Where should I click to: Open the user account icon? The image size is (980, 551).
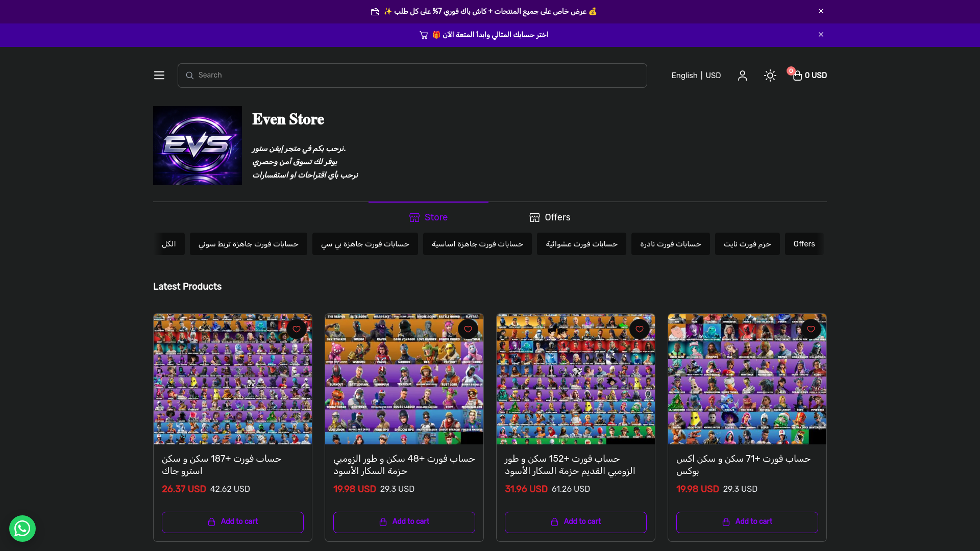[x=743, y=76]
